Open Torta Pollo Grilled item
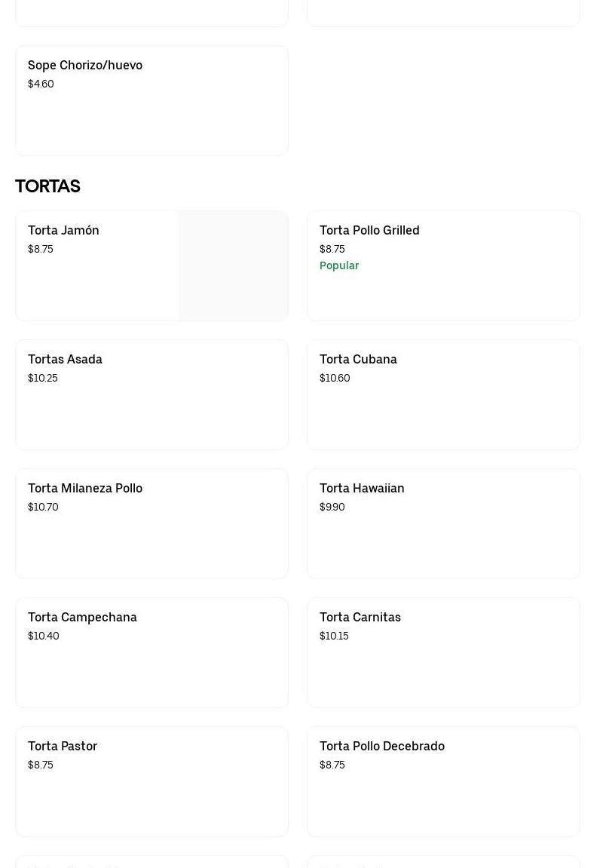 click(x=443, y=265)
